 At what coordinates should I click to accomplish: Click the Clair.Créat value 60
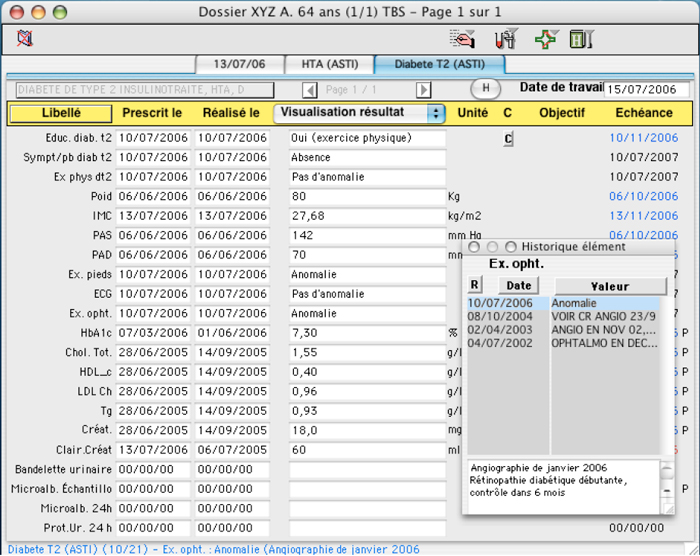tap(367, 450)
